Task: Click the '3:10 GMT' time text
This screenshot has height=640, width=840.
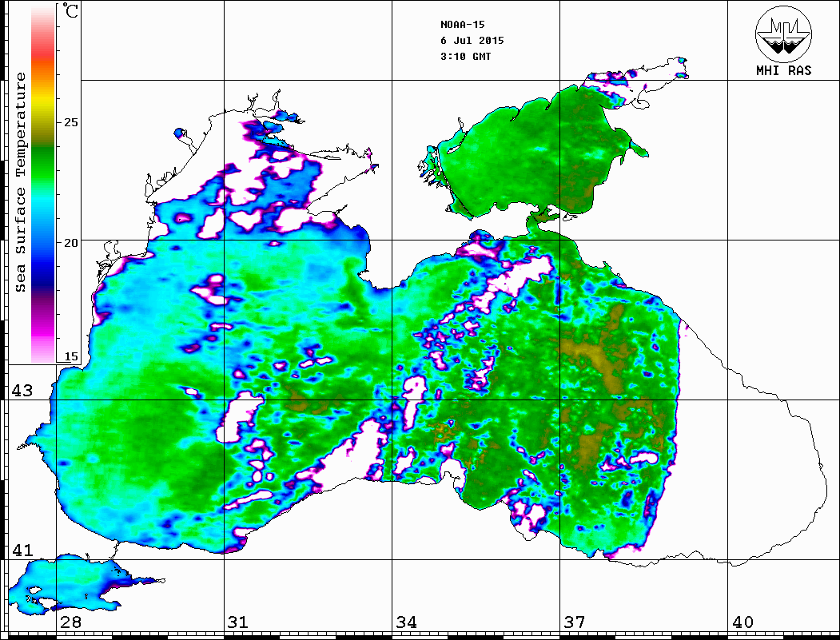Action: [465, 56]
